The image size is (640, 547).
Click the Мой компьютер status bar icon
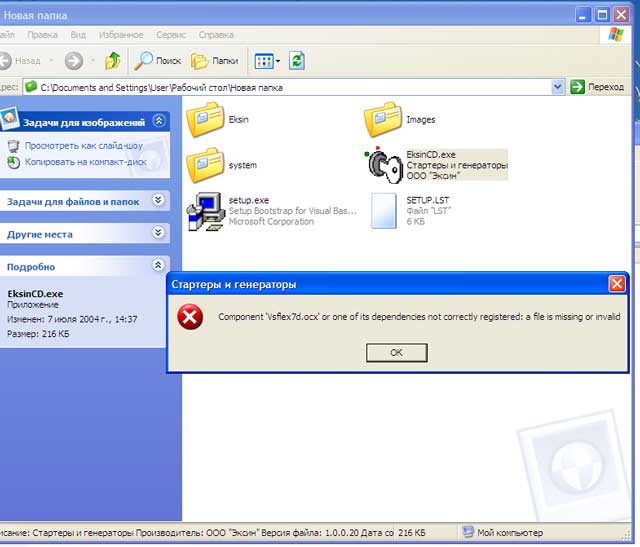coord(468,532)
